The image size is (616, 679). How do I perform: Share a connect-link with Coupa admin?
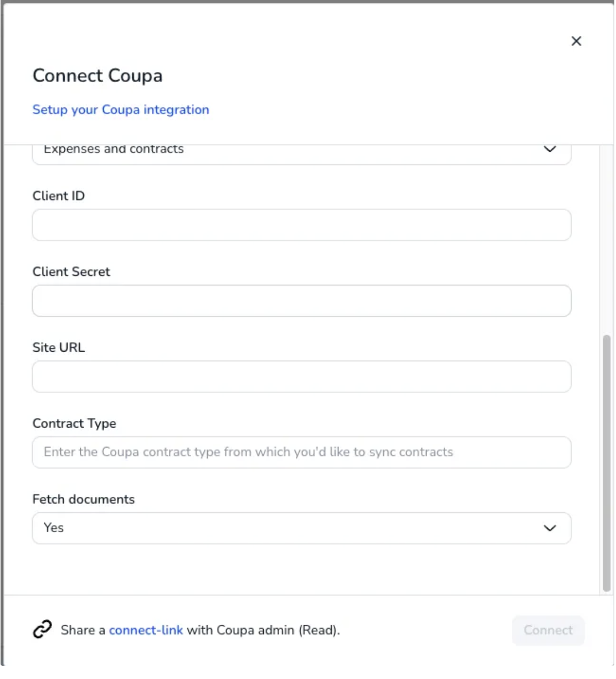[147, 629]
